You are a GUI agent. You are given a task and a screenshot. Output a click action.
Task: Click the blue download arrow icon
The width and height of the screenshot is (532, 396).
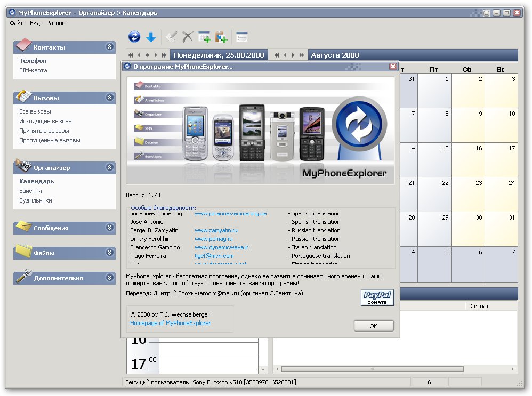coord(151,37)
